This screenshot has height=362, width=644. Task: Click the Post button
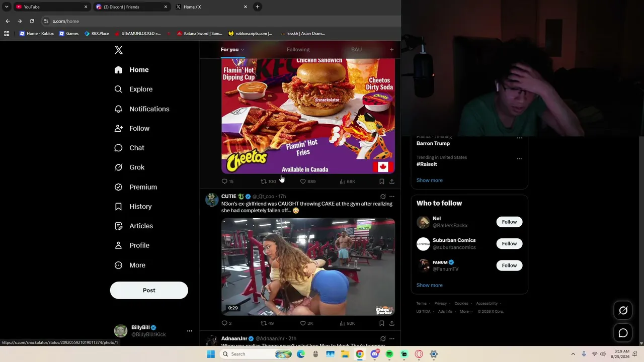(x=149, y=290)
